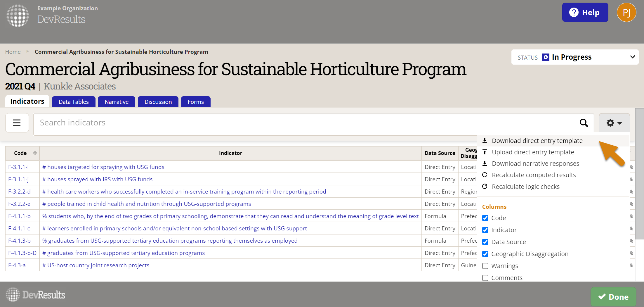
Task: Click the Help question mark button
Action: pyautogui.click(x=585, y=13)
